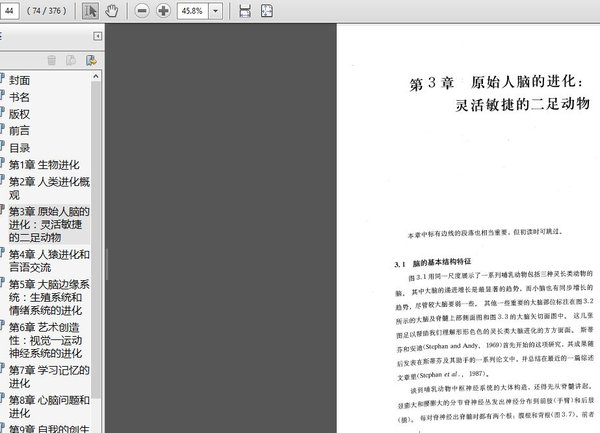Click bookmark icon beside 目录
This screenshot has height=433, width=600.
tap(2, 147)
